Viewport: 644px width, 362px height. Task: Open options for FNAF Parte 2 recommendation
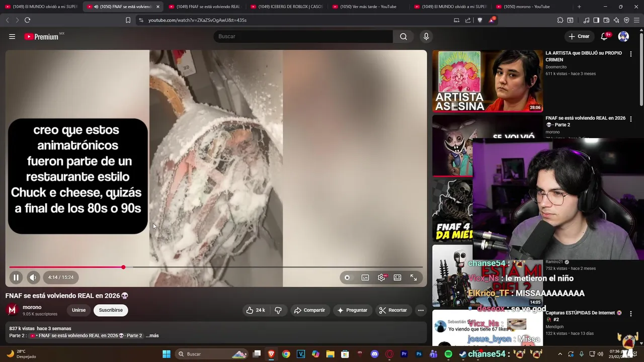pos(631,119)
